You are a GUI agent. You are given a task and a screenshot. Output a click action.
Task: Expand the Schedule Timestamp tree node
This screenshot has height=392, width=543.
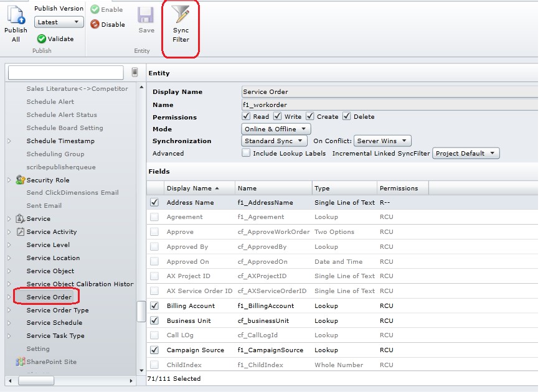[9, 141]
